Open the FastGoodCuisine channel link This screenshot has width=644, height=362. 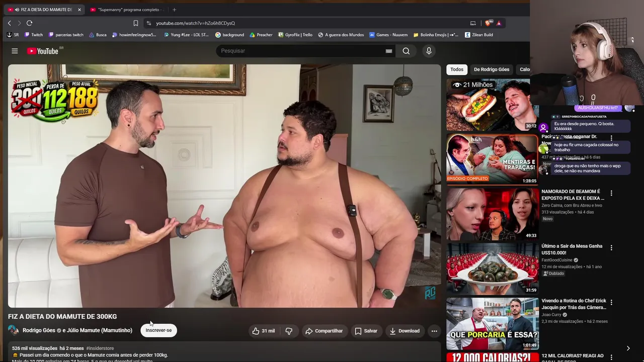557,260
